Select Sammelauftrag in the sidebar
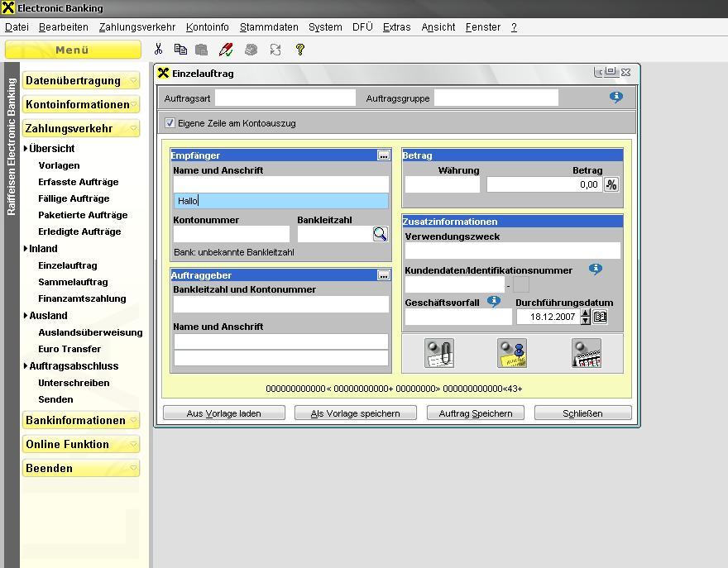Image resolution: width=728 pixels, height=568 pixels. pyautogui.click(x=73, y=282)
